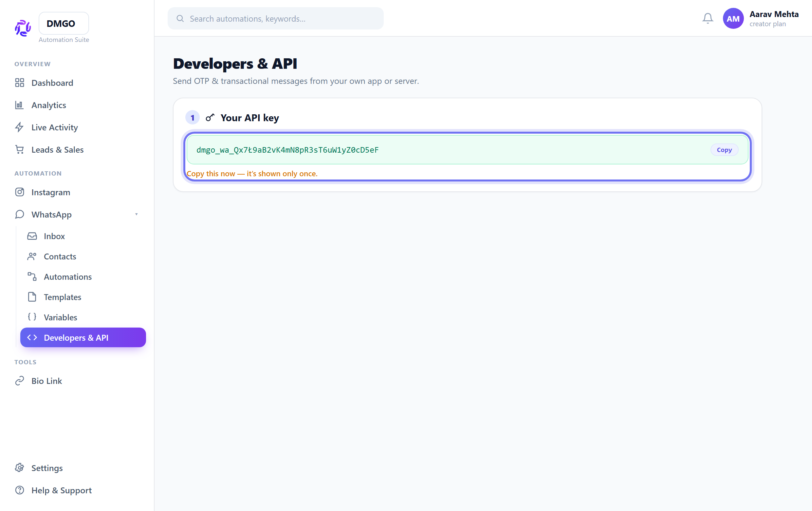Click the DMGO swirl logo icon
This screenshot has height=511, width=812.
pos(23,28)
